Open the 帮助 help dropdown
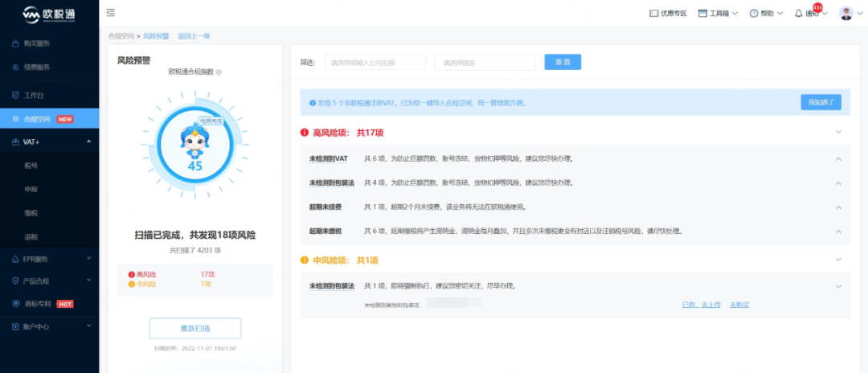 pos(754,14)
